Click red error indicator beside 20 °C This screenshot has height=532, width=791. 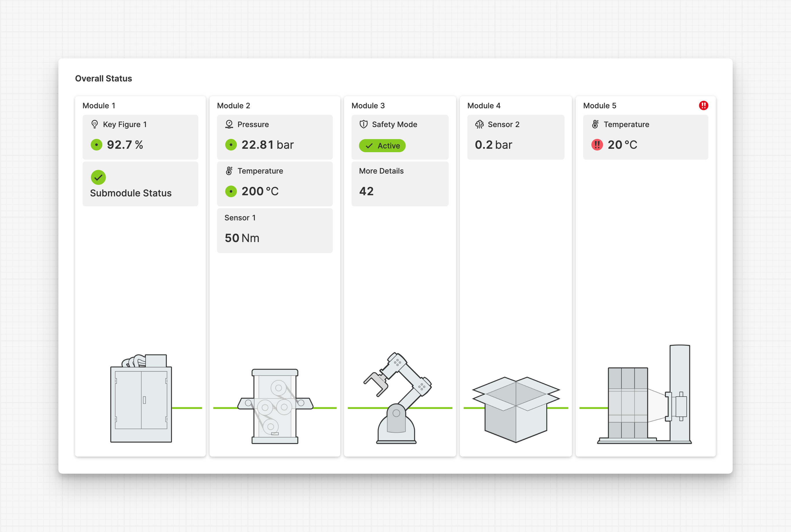coord(597,145)
